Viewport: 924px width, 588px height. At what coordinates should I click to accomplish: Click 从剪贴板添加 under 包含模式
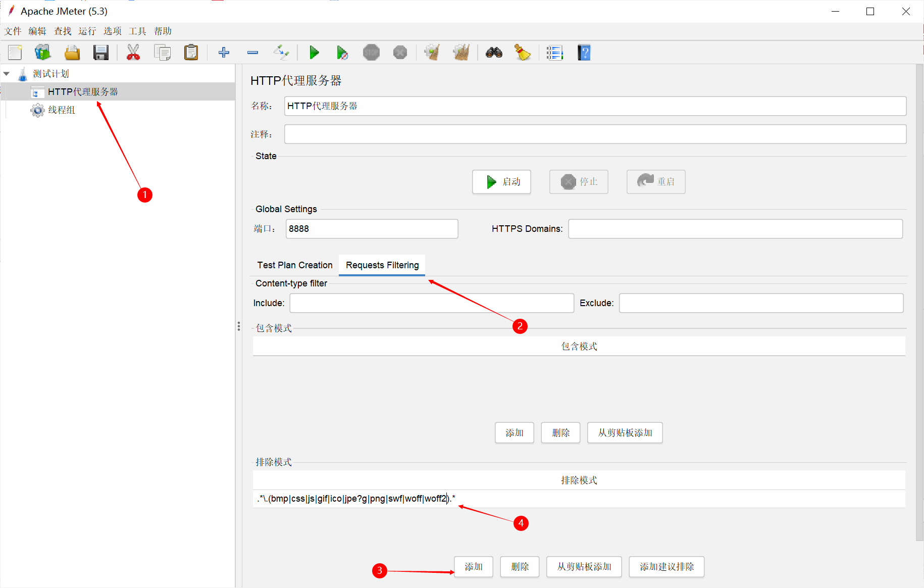[625, 433]
